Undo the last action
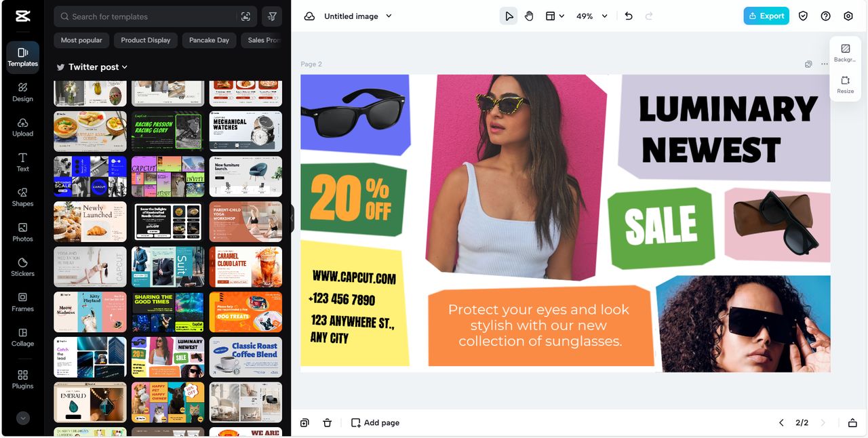The width and height of the screenshot is (868, 438). tap(629, 16)
